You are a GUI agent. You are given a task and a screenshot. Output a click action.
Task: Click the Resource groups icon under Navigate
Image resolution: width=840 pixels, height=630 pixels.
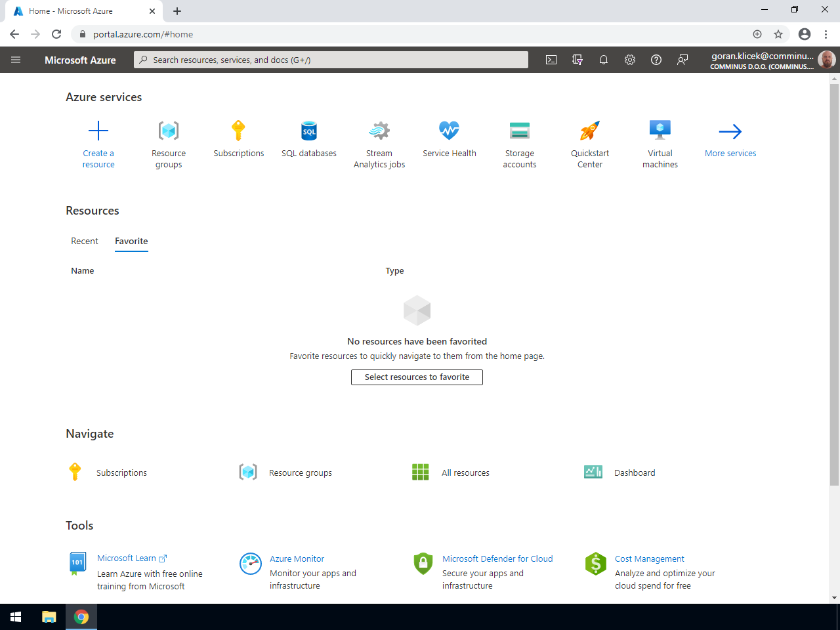[248, 472]
